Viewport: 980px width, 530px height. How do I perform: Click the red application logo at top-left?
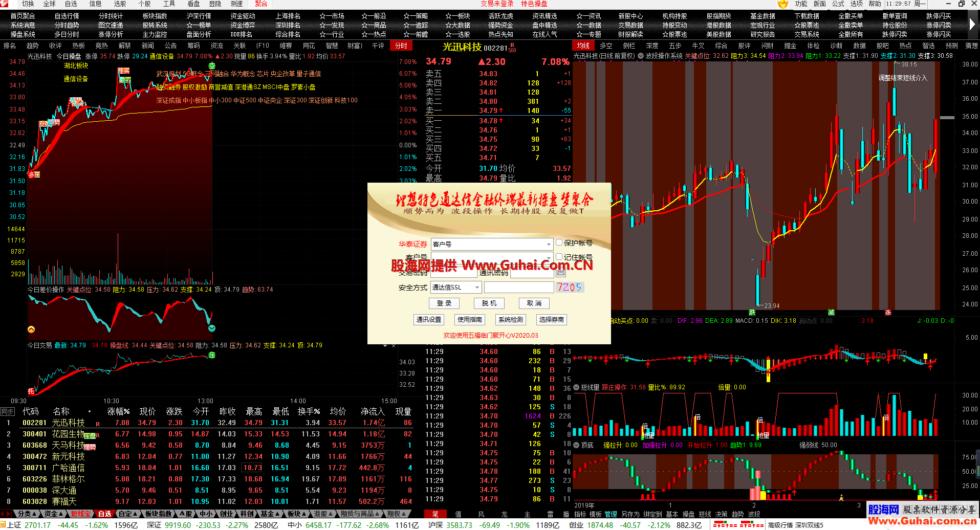[5, 4]
